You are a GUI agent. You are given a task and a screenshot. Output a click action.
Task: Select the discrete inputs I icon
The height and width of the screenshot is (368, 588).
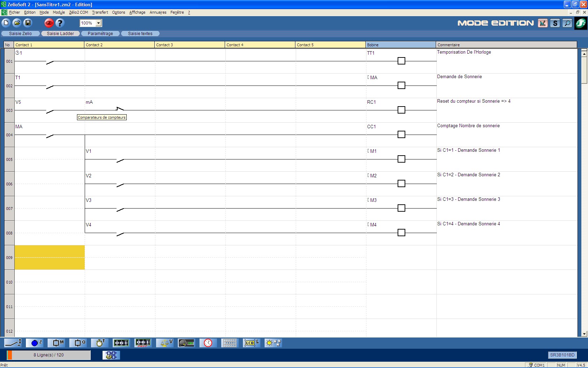click(x=13, y=343)
